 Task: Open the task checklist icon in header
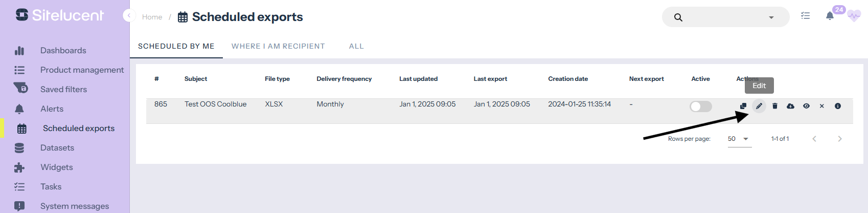click(806, 16)
